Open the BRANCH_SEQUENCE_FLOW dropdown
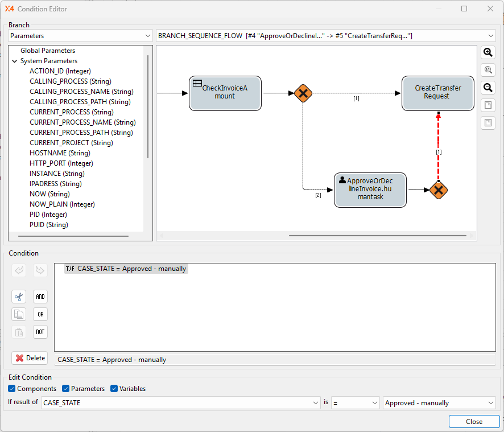The image size is (504, 432). [x=326, y=36]
